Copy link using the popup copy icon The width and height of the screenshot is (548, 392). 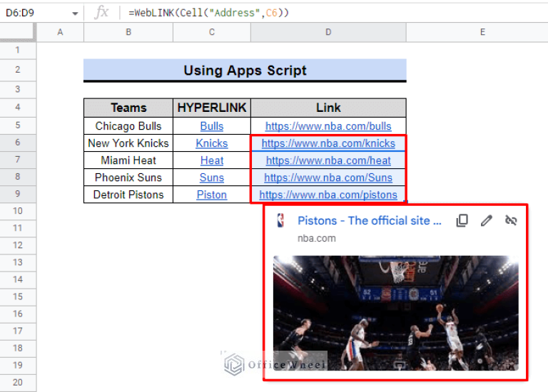click(462, 221)
